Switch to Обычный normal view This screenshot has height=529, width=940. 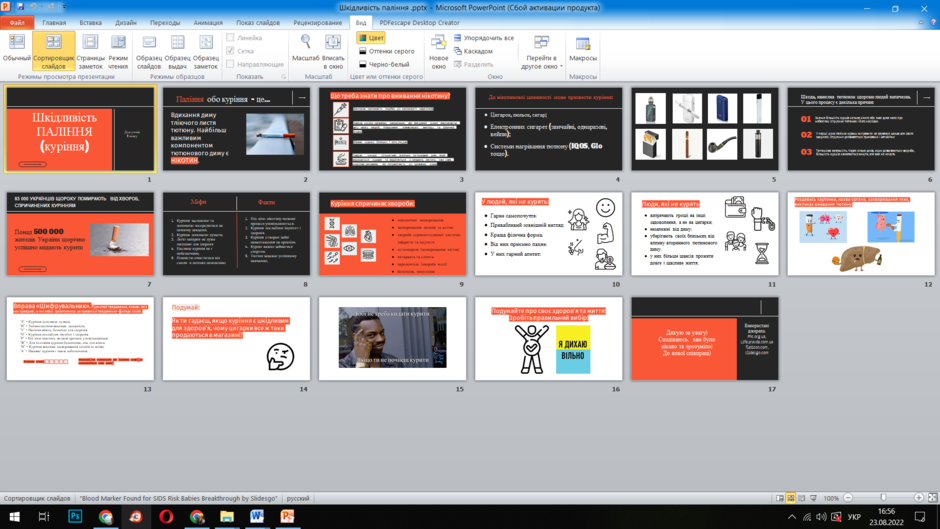tap(17, 50)
